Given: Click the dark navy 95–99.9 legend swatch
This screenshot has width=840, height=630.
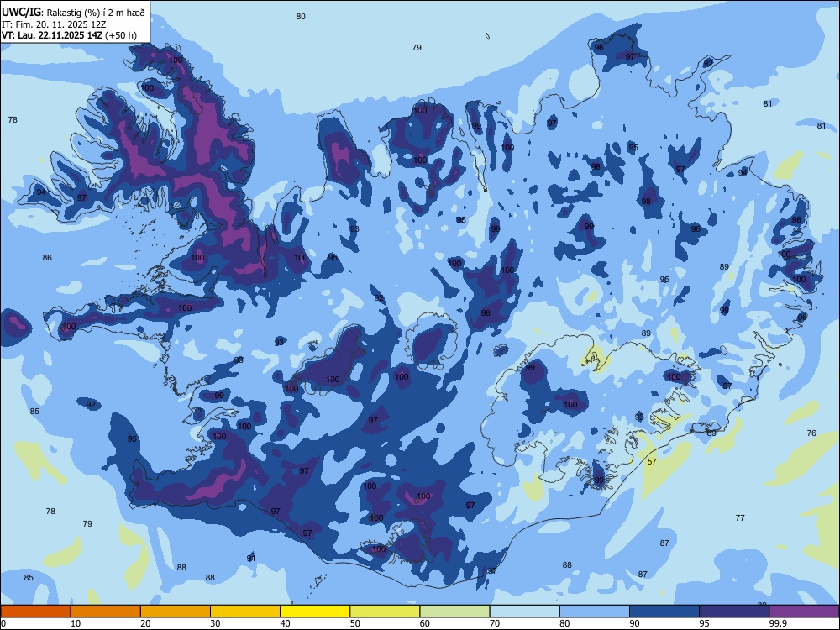Looking at the screenshot, I should (x=734, y=612).
